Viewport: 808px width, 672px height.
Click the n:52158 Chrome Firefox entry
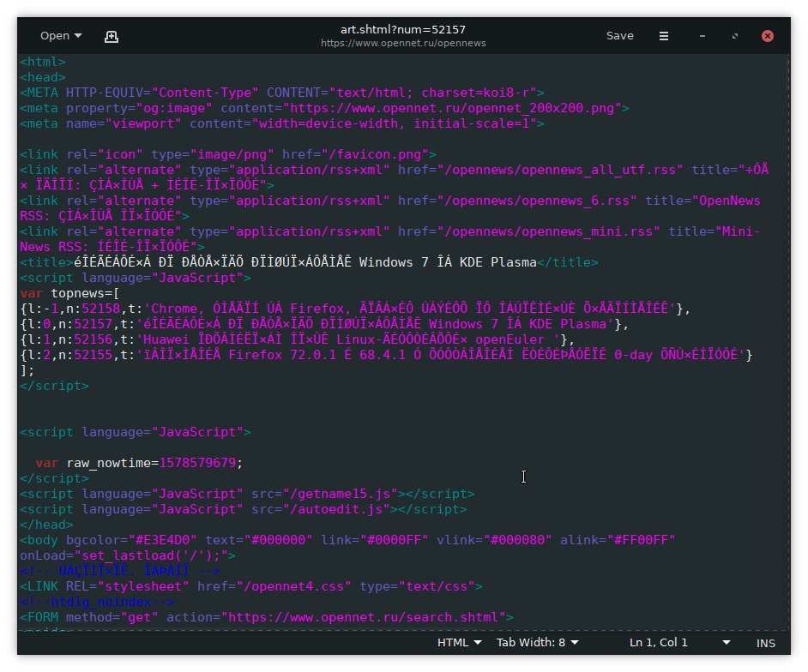355,309
